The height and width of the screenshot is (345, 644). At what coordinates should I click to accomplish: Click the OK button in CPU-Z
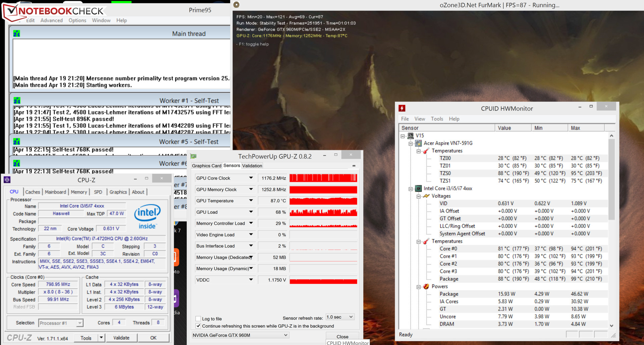pyautogui.click(x=153, y=338)
